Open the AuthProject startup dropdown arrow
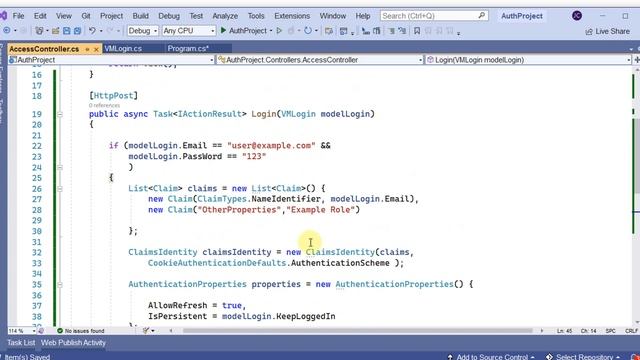The width and height of the screenshot is (640, 360). pyautogui.click(x=271, y=31)
